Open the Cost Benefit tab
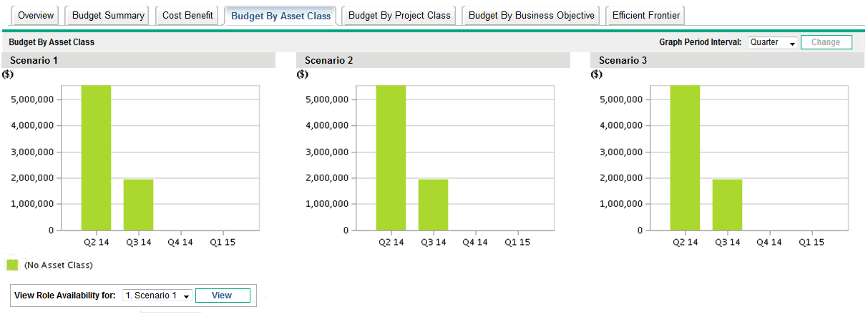868x322 pixels. [x=187, y=16]
